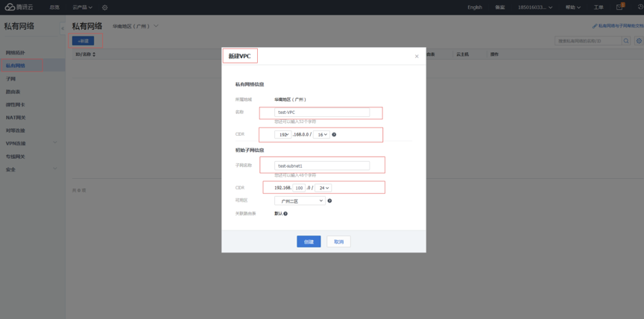Screen dimensions: 644x319
Task: Close the 新建VPC dialog with X
Action: tap(417, 57)
